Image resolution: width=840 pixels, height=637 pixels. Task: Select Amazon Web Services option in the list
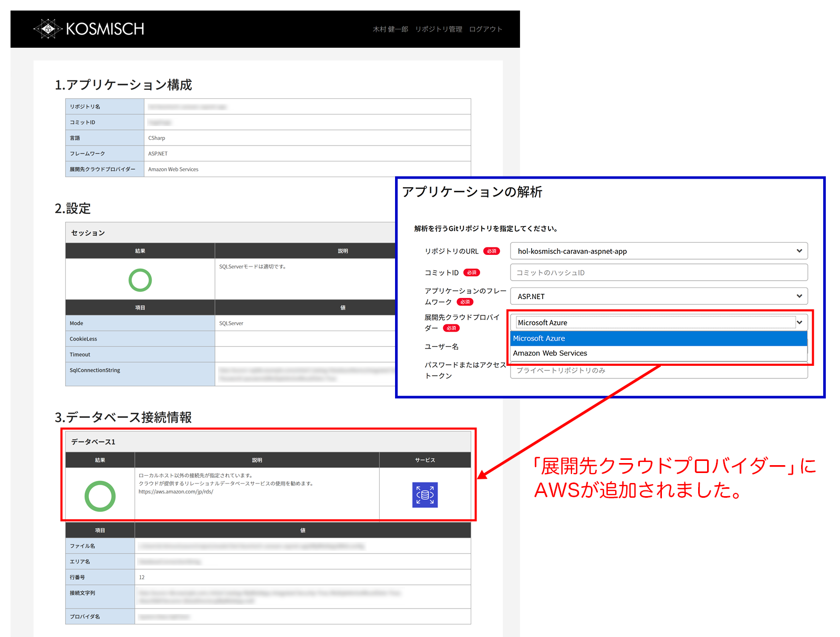coord(659,353)
